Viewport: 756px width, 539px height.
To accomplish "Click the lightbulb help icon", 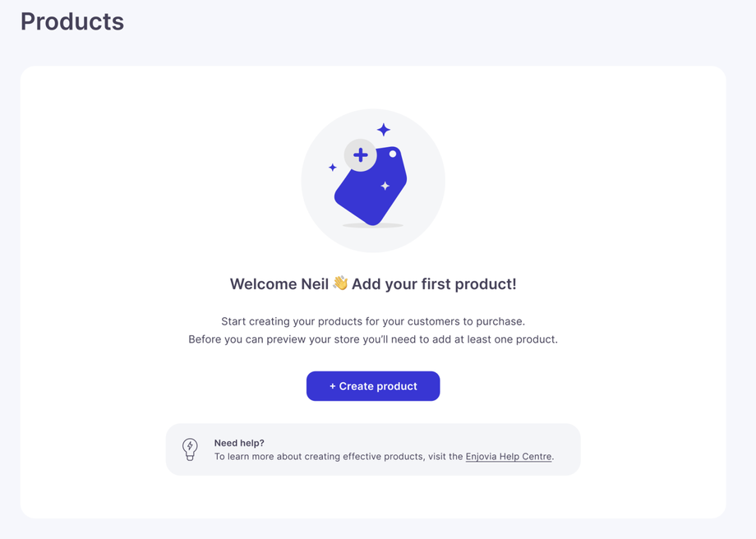I will [190, 449].
